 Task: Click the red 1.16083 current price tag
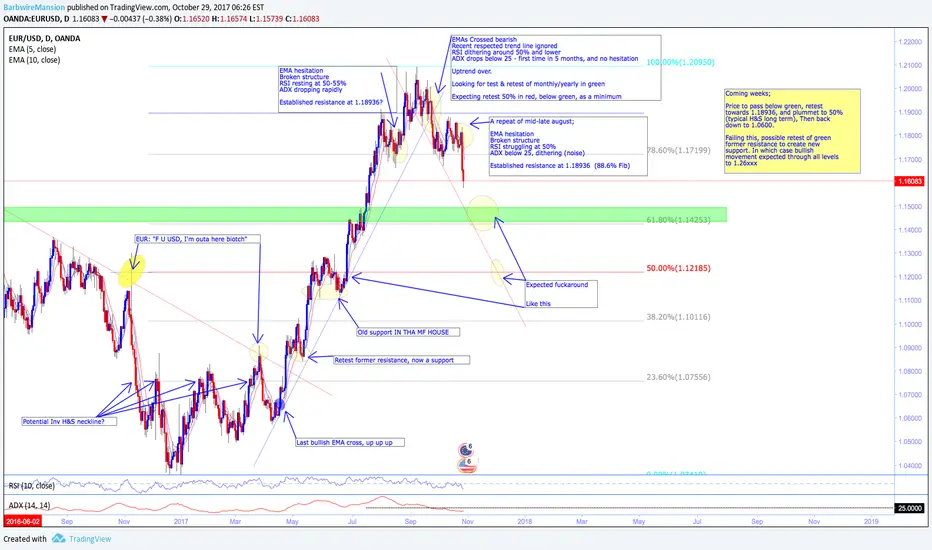[909, 181]
